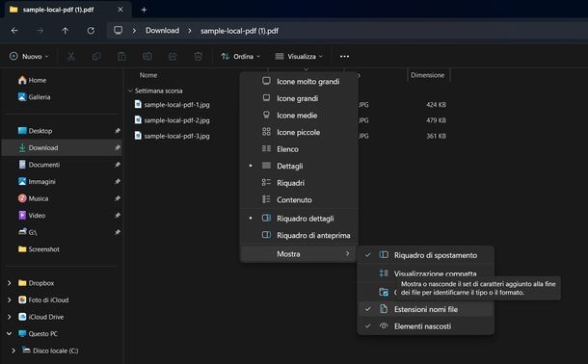Select file sample-local-pdf-2.jpg
588x364 pixels.
point(173,120)
